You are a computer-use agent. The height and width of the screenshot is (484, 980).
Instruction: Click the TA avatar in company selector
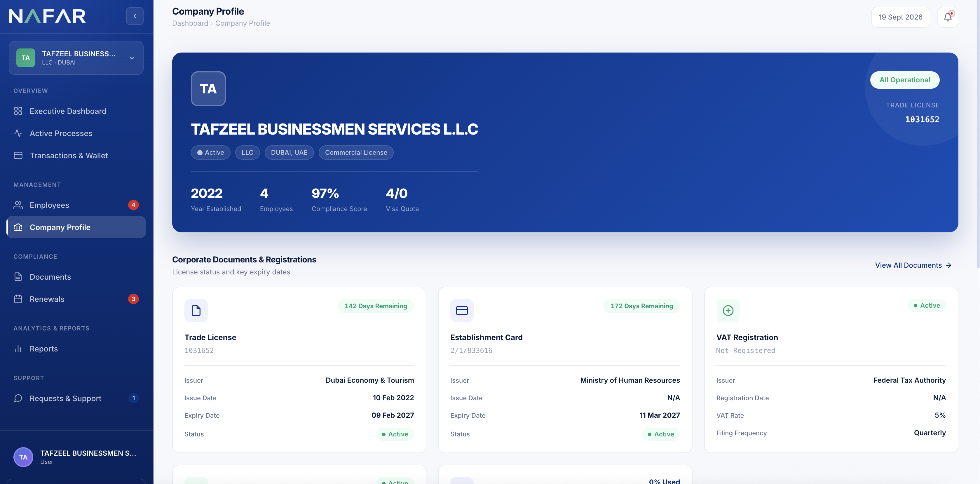[25, 58]
